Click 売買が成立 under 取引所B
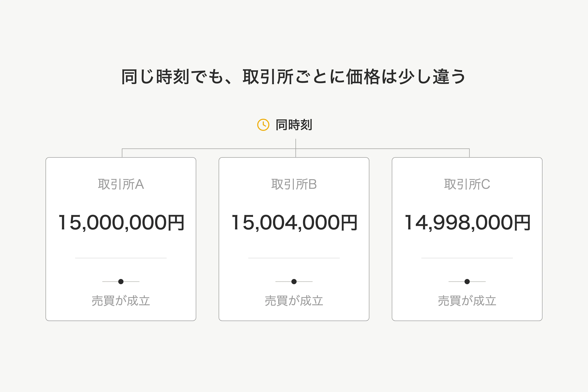The image size is (588, 392). pos(294,301)
